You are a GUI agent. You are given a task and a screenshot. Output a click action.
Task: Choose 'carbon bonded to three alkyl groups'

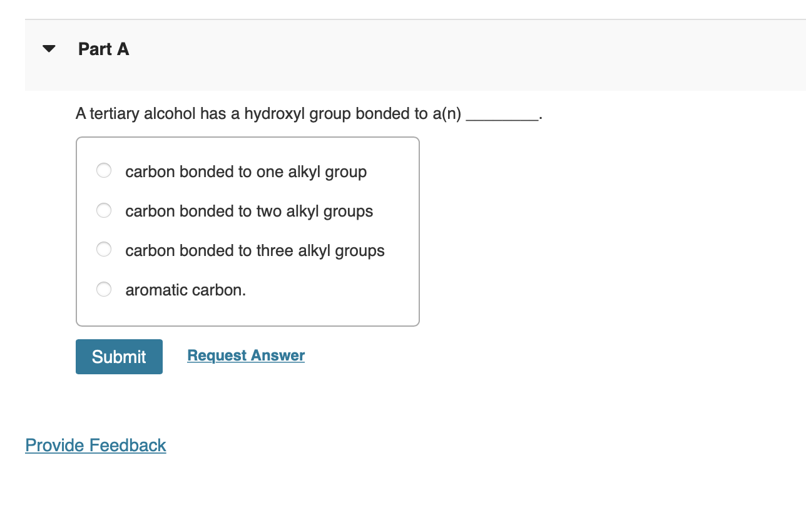tap(103, 249)
